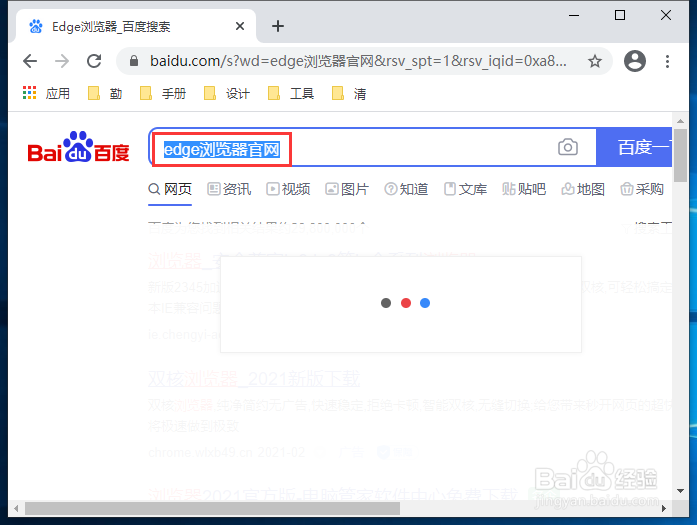Click the horizontal scrollbar left arrow
Image resolution: width=697 pixels, height=525 pixels.
pyautogui.click(x=16, y=508)
